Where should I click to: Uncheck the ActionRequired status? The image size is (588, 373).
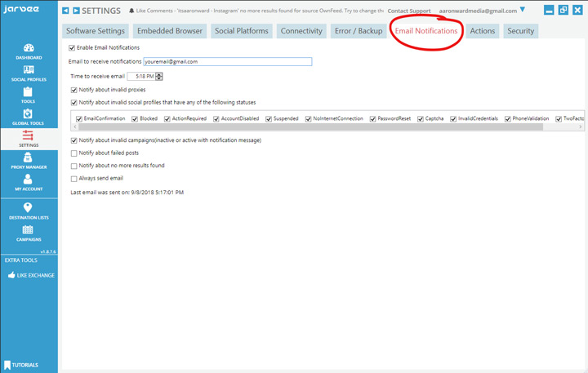point(167,119)
